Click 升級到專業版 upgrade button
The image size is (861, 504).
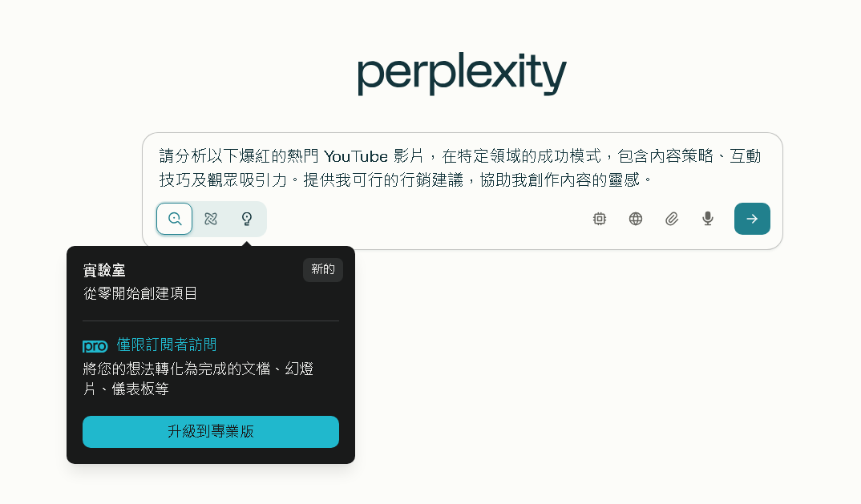coord(211,432)
